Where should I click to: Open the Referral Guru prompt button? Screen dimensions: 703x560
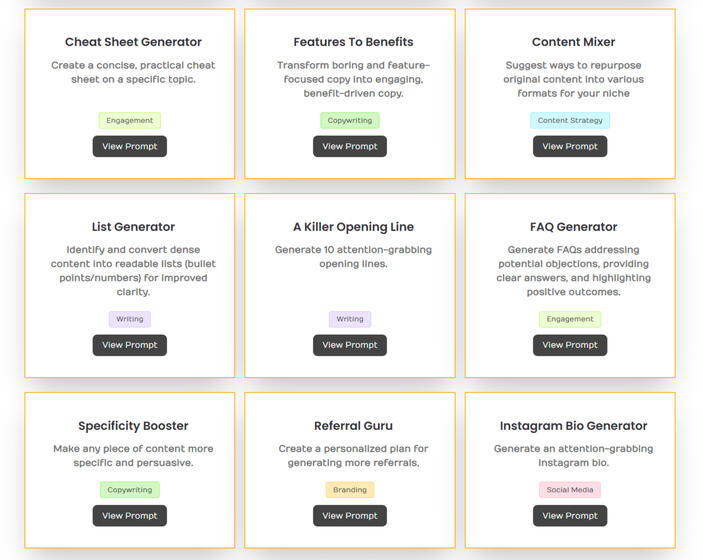pyautogui.click(x=350, y=516)
